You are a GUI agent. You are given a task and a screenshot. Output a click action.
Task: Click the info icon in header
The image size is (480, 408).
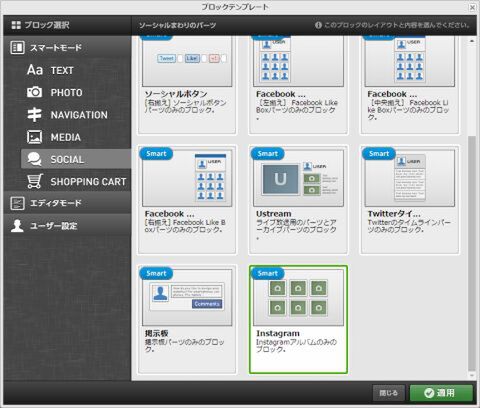pos(318,25)
